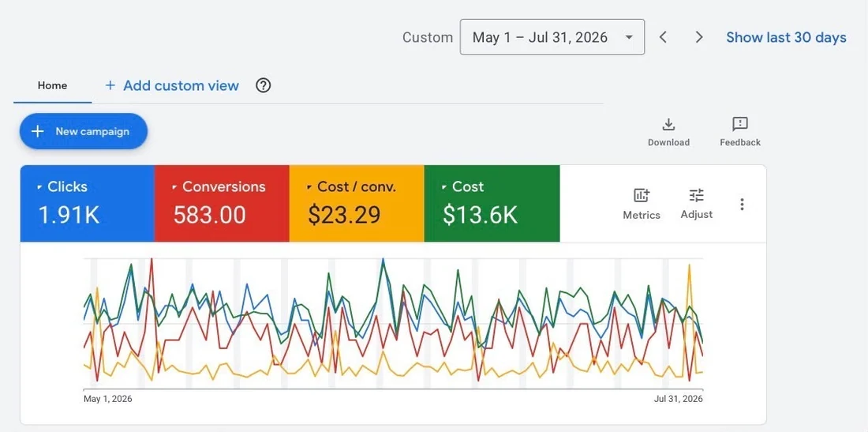Open Cost metric dropdown card
This screenshot has height=432, width=868.
(x=492, y=203)
